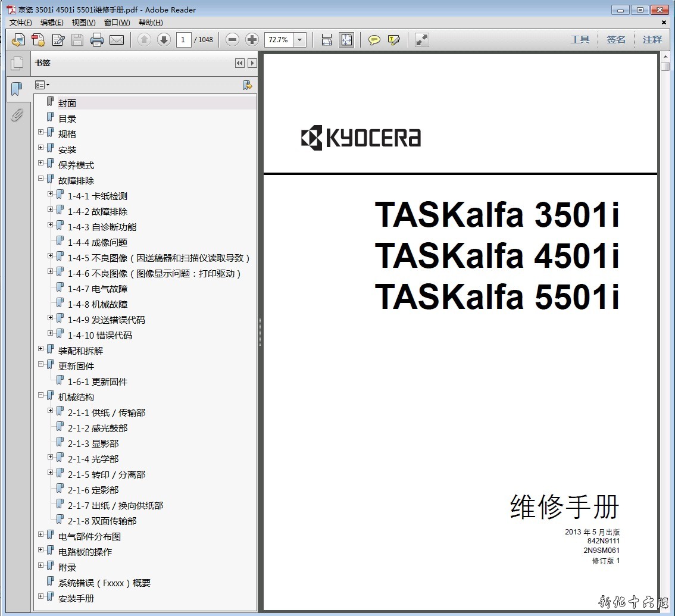Image resolution: width=675 pixels, height=616 pixels.
Task: Expand the 规格 bookmark node
Action: pos(41,132)
